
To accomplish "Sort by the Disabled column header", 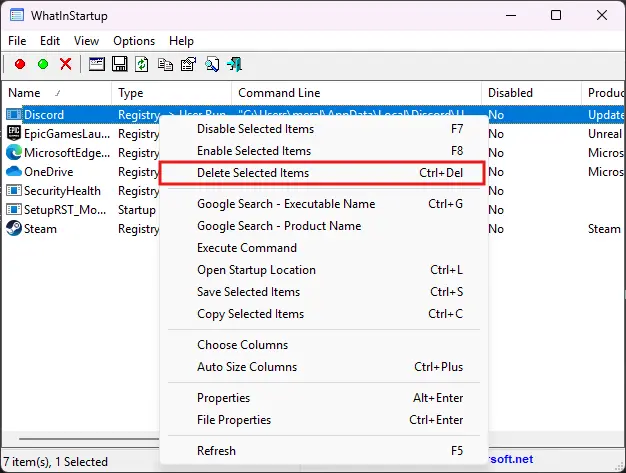I will click(x=531, y=93).
